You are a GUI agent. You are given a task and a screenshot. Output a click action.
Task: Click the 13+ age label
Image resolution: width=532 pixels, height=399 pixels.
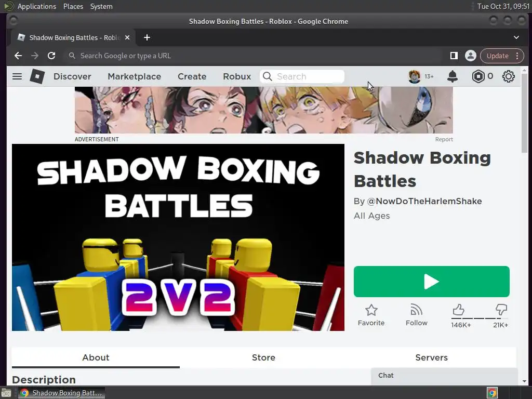[429, 76]
